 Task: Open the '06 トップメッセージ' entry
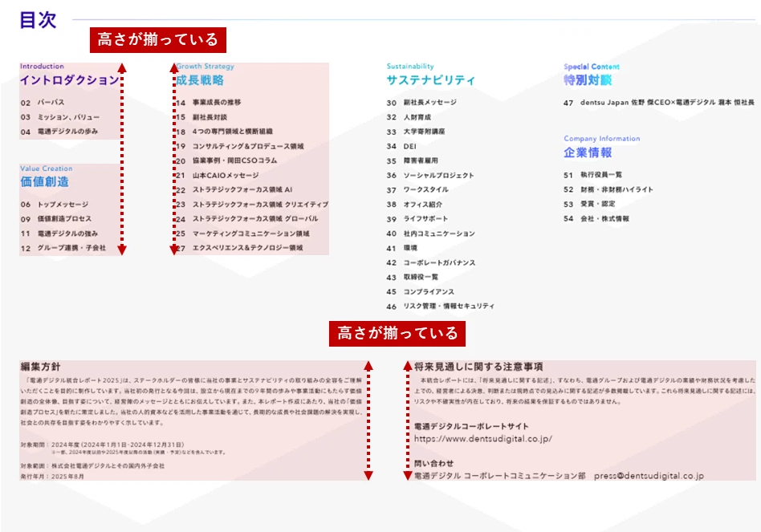[55, 205]
